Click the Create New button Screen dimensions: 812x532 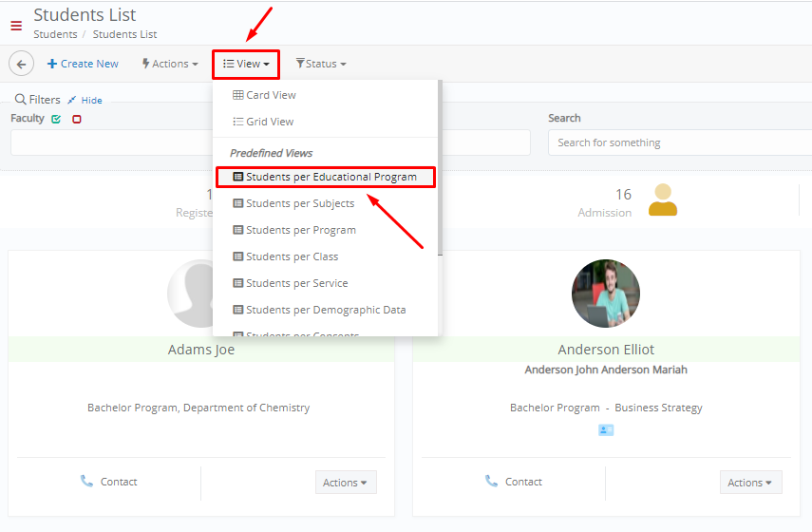[x=83, y=64]
